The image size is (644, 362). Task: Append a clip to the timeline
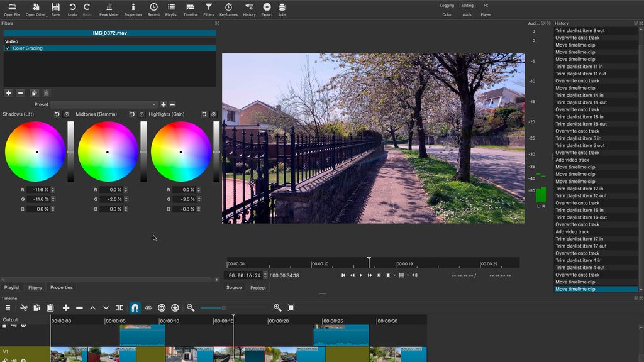pyautogui.click(x=67, y=308)
